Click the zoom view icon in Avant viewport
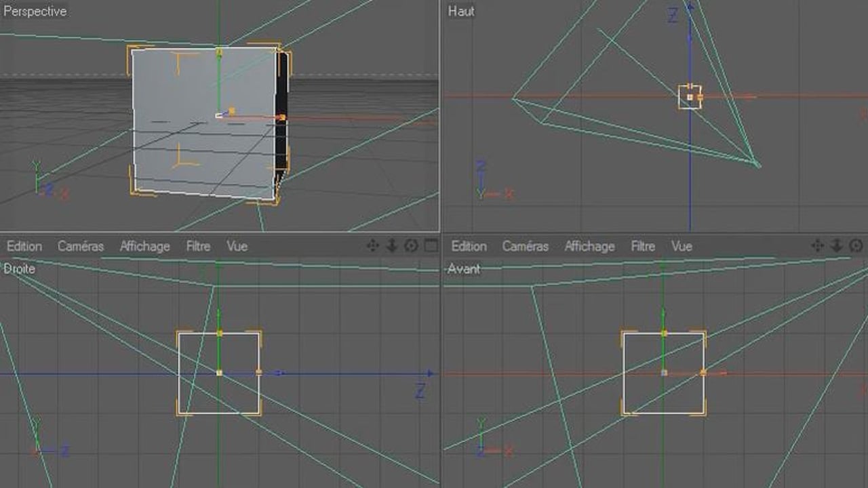 click(837, 246)
